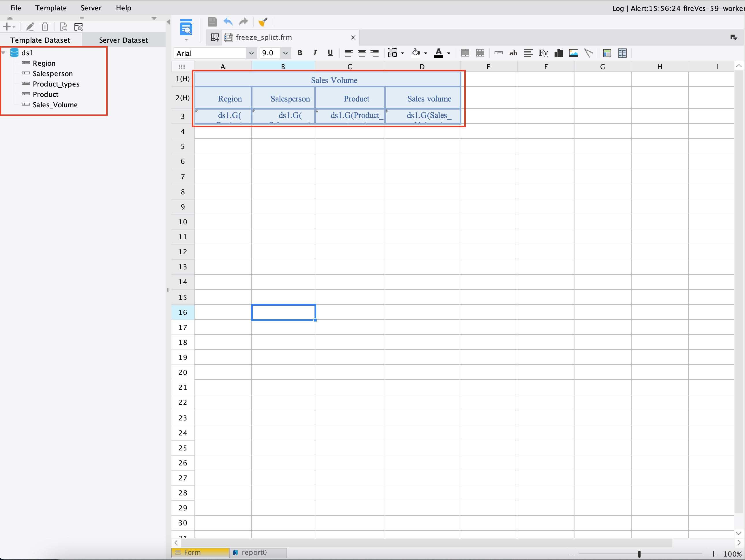Toggle underline formatting
Image resolution: width=745 pixels, height=560 pixels.
[330, 53]
